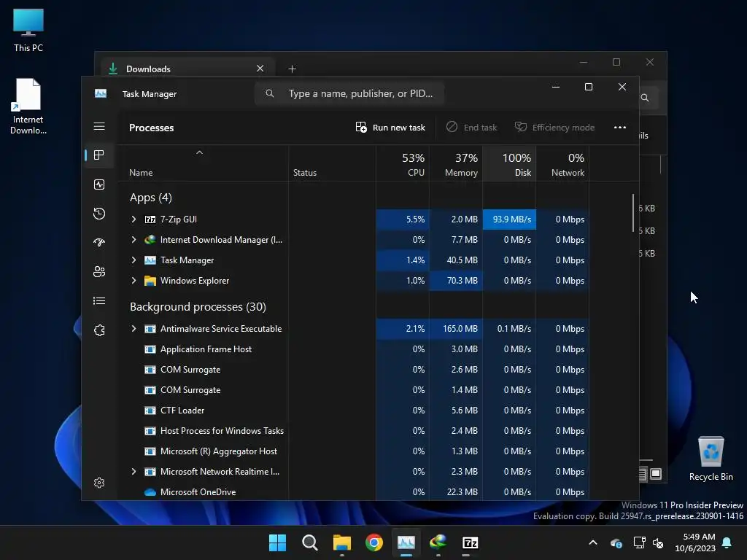Click the Microsoft OneDrive cloud process icon
This screenshot has height=560, width=747.
click(x=150, y=492)
